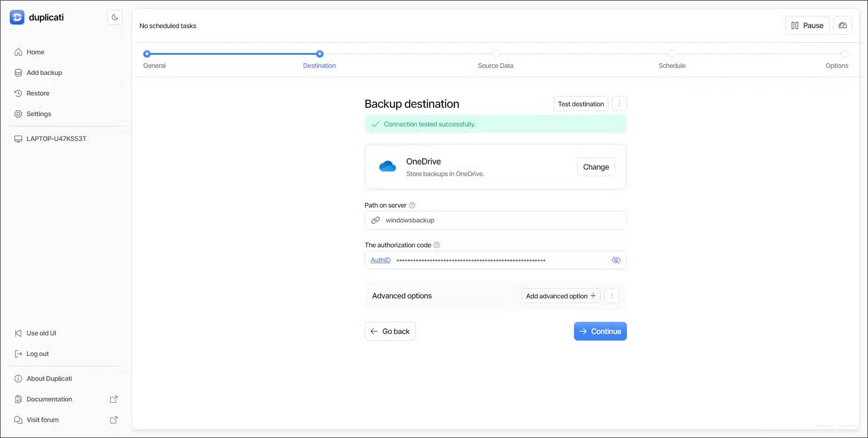Select the LAPTOP-U47KS53T machine entry
Image resolution: width=868 pixels, height=438 pixels.
point(56,139)
